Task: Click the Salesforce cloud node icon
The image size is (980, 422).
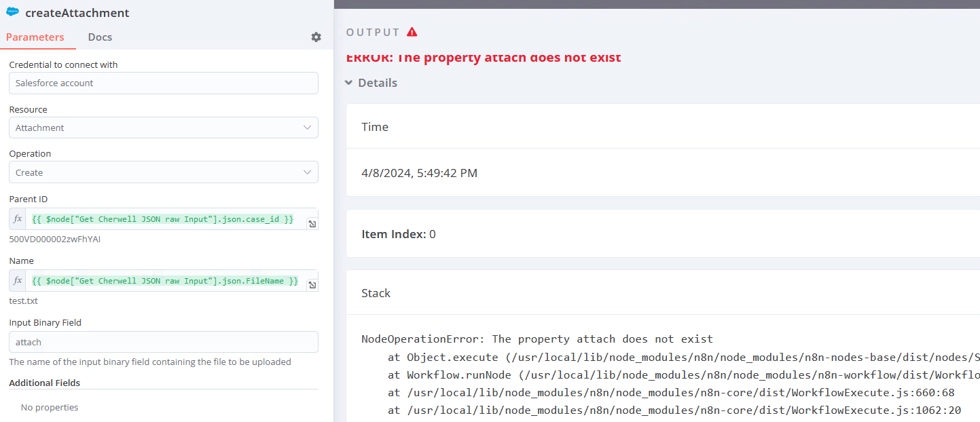Action: click(x=13, y=12)
